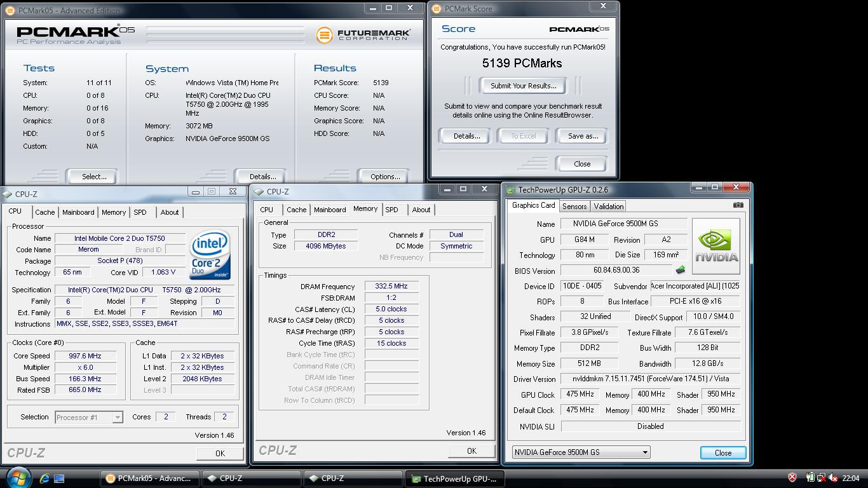Image resolution: width=868 pixels, height=488 pixels.
Task: Click the red security shield tray icon
Action: coord(792,478)
